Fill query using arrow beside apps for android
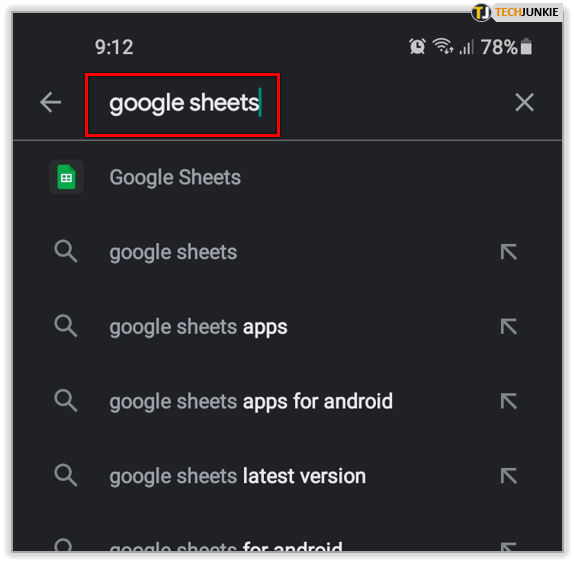 pyautogui.click(x=509, y=401)
